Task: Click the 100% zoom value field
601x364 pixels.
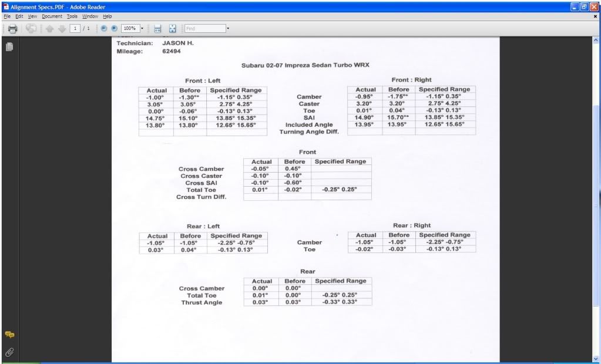Action: tap(130, 28)
